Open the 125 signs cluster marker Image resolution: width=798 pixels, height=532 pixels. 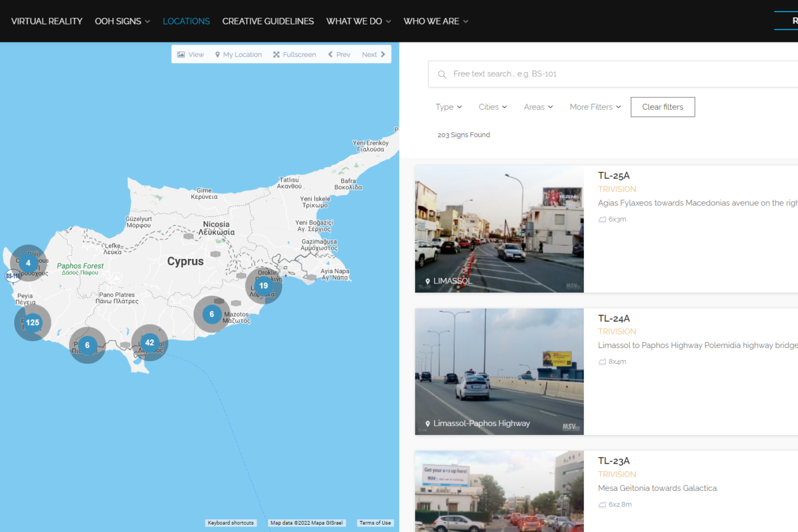pyautogui.click(x=33, y=322)
